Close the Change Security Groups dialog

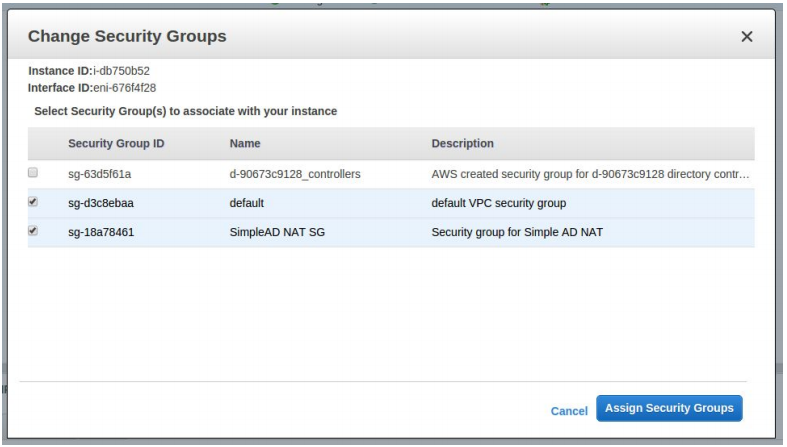click(x=746, y=36)
